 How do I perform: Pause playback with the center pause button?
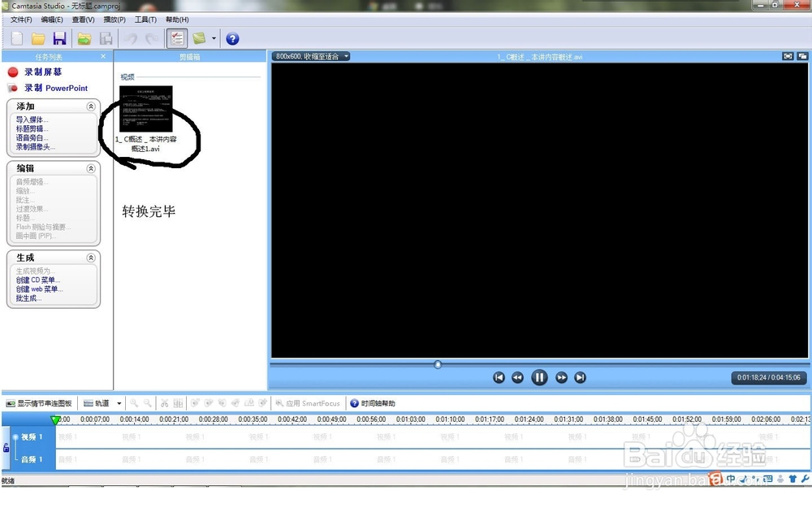coord(539,377)
